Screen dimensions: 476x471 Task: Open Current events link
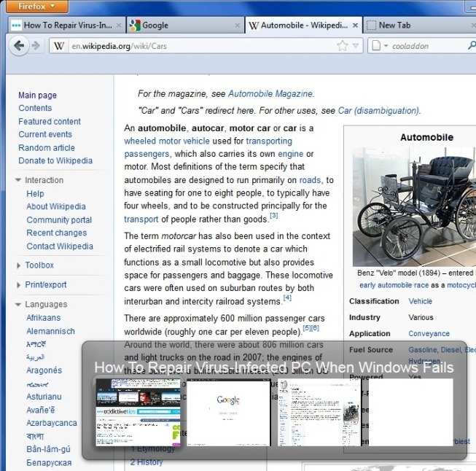point(45,134)
